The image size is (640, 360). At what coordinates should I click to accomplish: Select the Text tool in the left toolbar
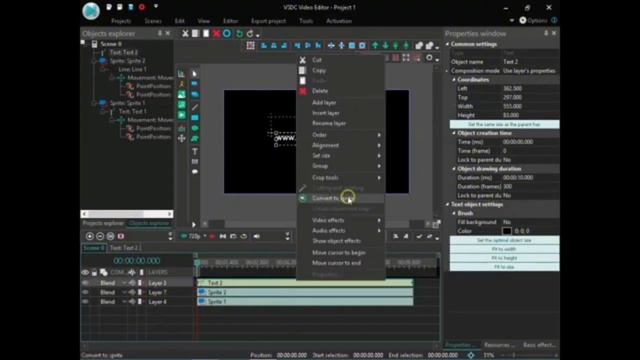tap(195, 151)
